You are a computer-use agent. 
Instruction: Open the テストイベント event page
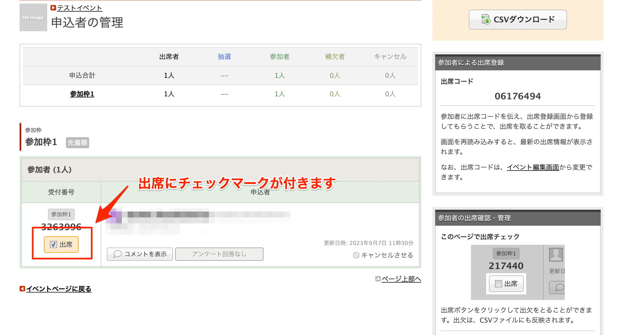coord(79,8)
